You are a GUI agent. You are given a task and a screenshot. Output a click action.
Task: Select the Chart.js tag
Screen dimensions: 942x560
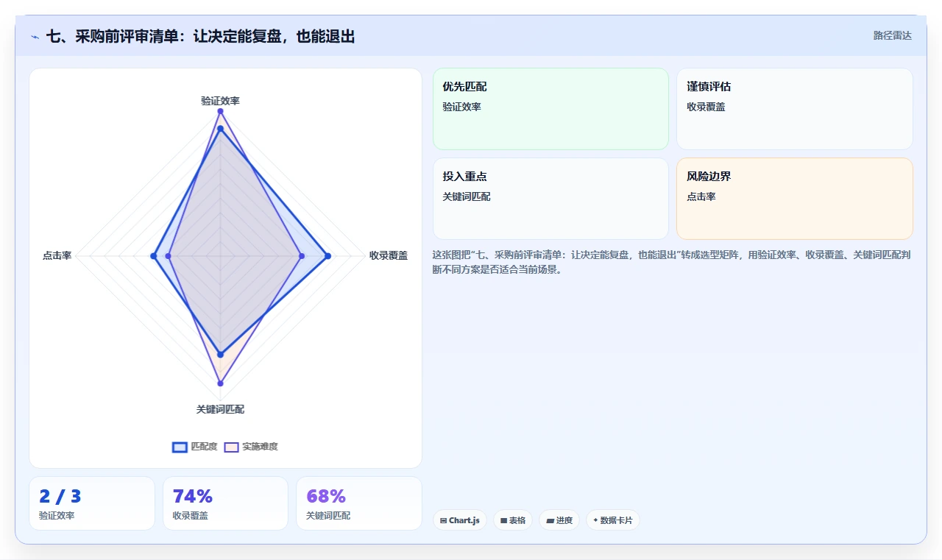pos(459,520)
